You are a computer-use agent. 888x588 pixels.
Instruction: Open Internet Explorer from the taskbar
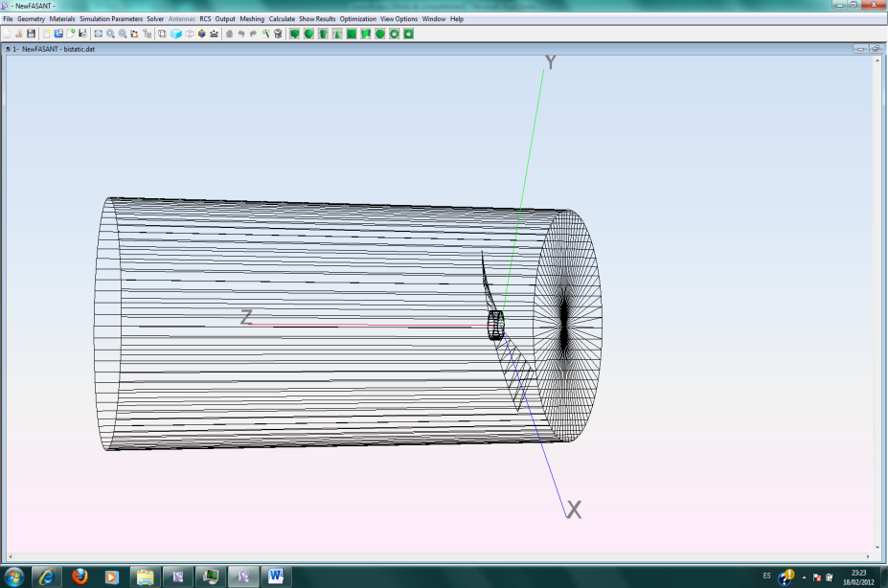(46, 577)
